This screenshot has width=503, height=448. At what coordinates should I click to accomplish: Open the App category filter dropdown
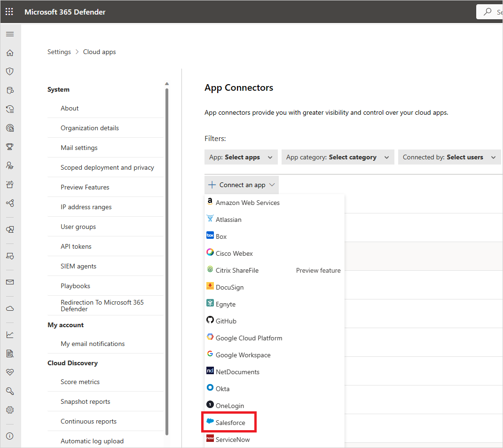[x=338, y=157]
